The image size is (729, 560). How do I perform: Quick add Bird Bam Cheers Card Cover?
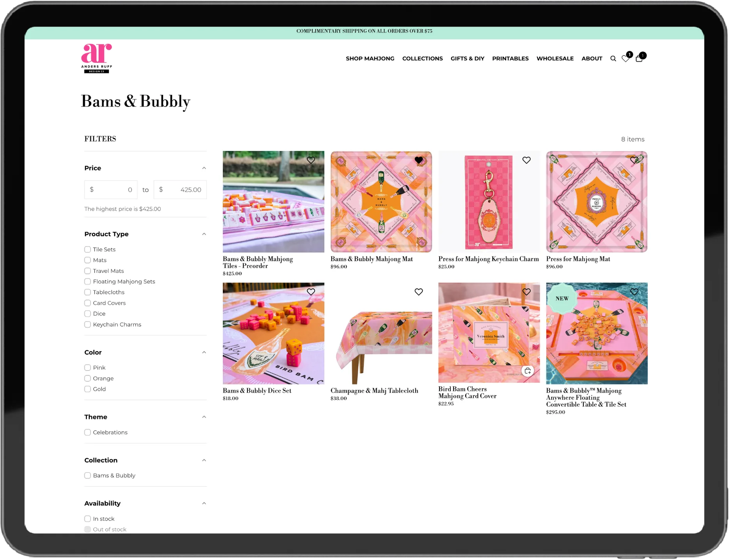point(528,371)
